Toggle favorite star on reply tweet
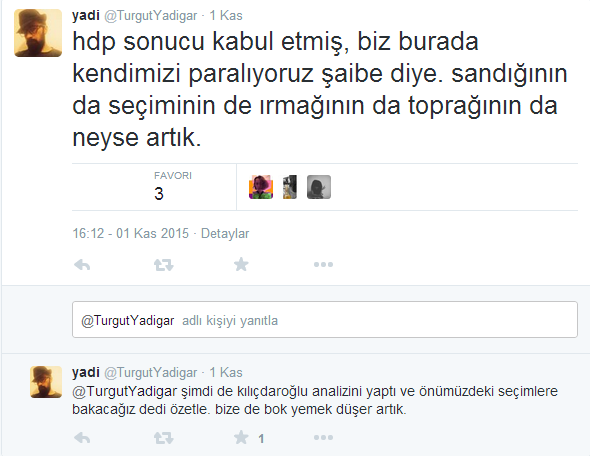 pyautogui.click(x=241, y=437)
